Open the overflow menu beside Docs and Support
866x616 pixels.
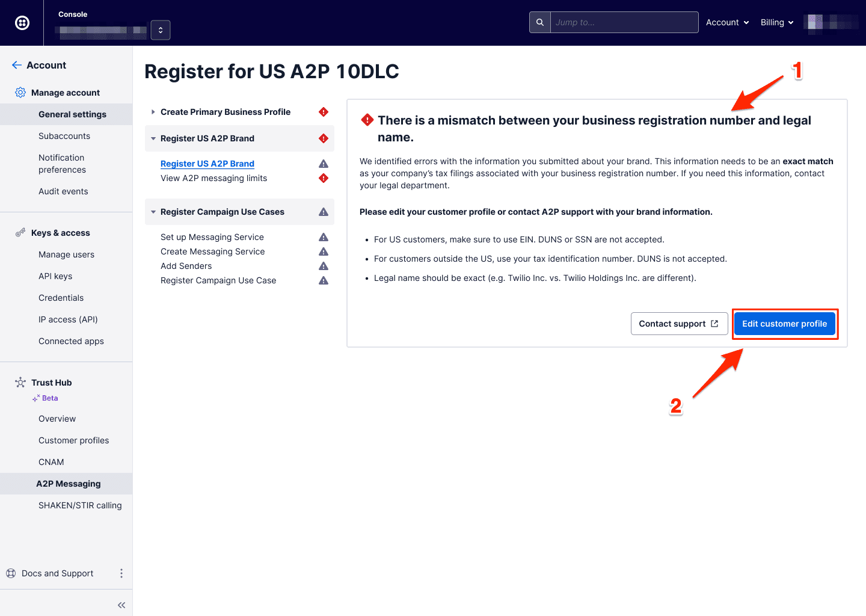point(121,573)
